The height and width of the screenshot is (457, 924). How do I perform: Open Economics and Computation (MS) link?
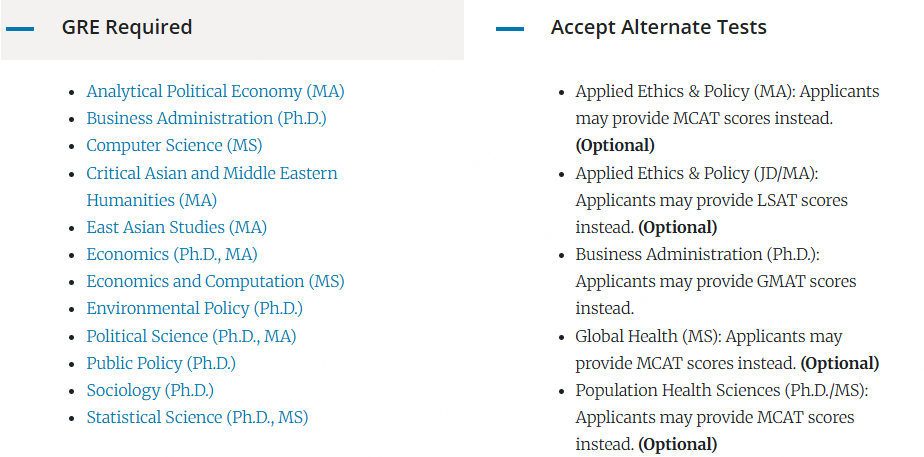215,282
